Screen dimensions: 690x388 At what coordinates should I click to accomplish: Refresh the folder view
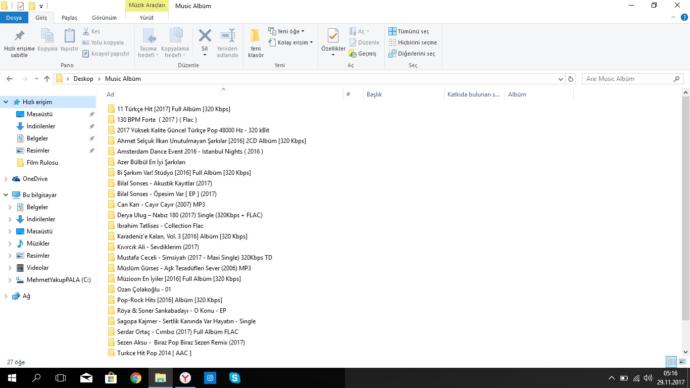pyautogui.click(x=570, y=79)
